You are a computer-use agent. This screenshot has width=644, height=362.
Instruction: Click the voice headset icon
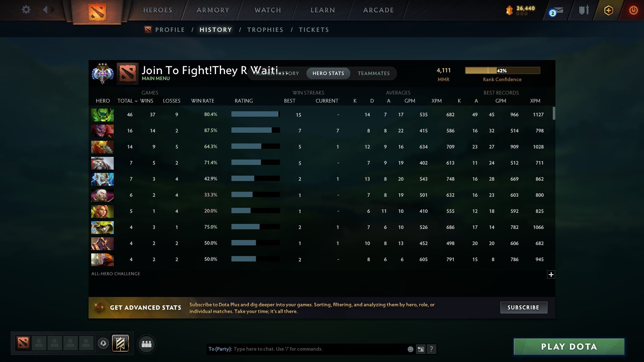103,343
